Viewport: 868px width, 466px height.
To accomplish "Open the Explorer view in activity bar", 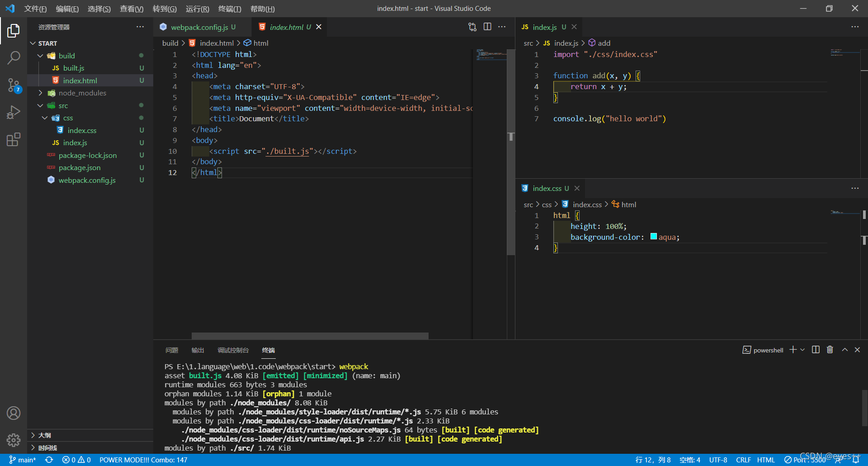I will (x=14, y=31).
